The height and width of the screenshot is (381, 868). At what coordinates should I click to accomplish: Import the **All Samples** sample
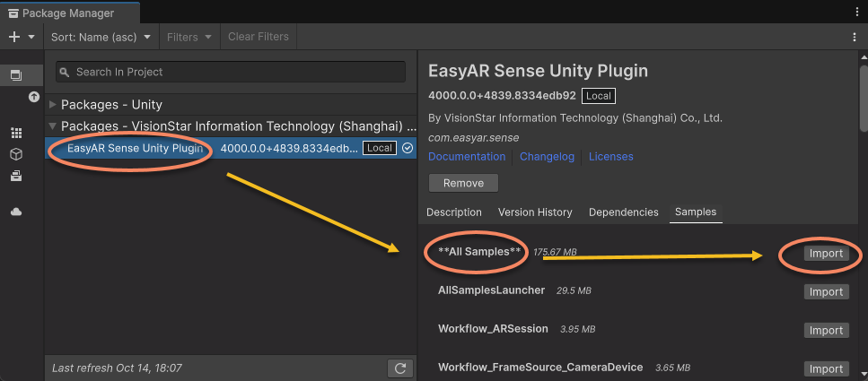point(826,254)
